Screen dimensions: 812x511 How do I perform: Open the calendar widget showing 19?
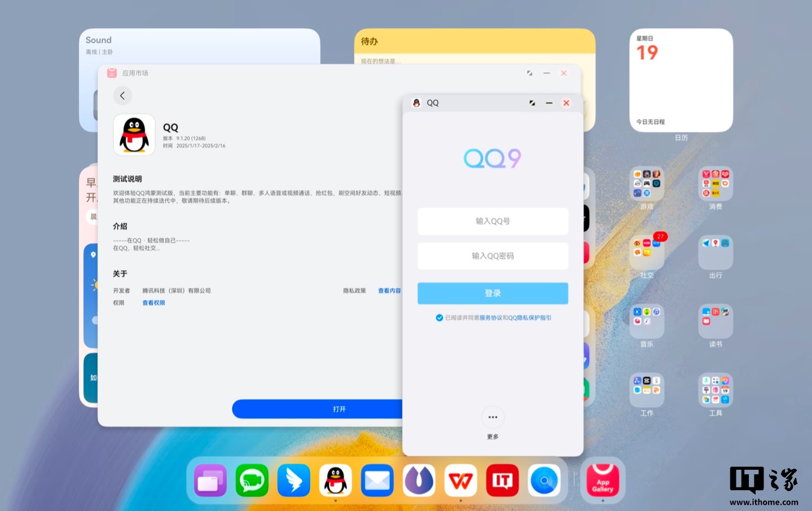coord(681,80)
